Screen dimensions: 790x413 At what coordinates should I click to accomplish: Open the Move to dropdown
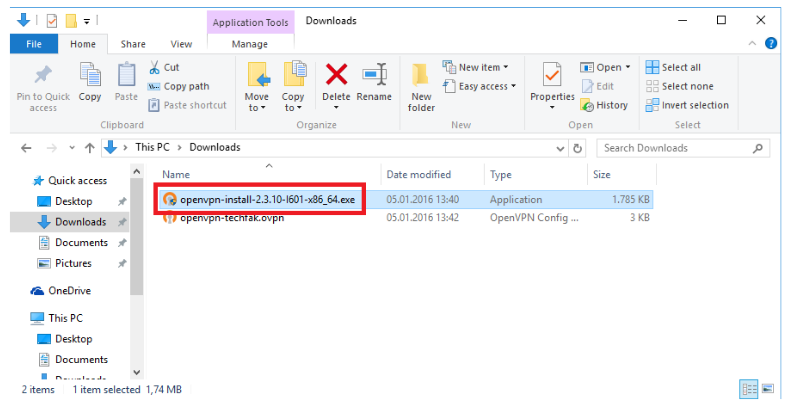(x=257, y=86)
